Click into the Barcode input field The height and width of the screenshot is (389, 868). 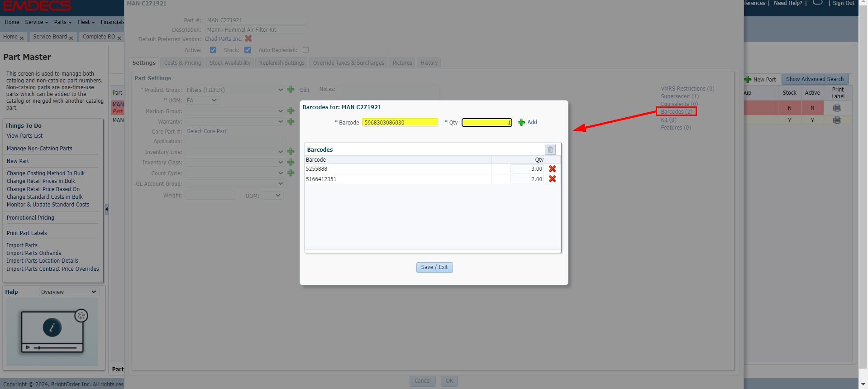point(400,122)
